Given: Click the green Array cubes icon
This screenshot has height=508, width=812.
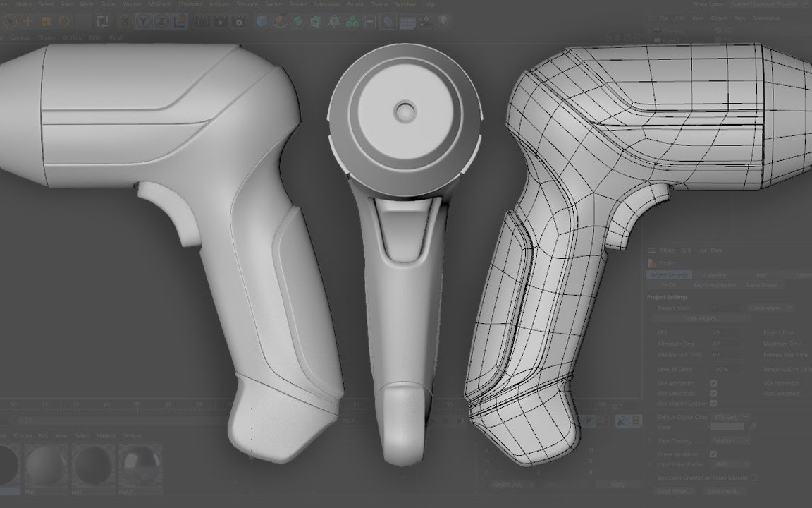Looking at the screenshot, I should click(x=352, y=21).
